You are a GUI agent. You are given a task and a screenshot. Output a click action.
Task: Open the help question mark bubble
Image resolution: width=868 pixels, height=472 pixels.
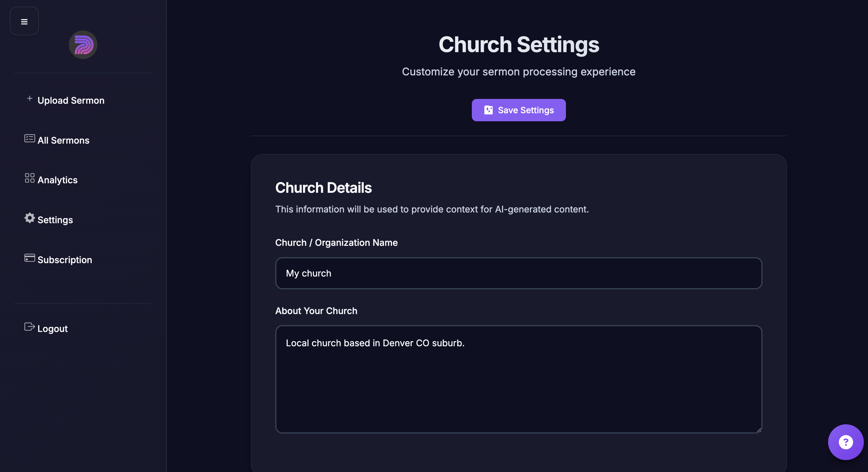tap(845, 442)
